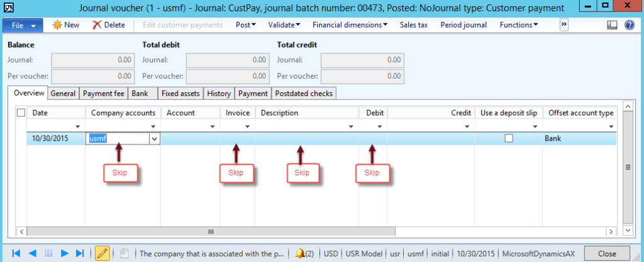Click the Credit cell in the 10/30/2015 row
This screenshot has height=262, width=644.
[x=431, y=139]
